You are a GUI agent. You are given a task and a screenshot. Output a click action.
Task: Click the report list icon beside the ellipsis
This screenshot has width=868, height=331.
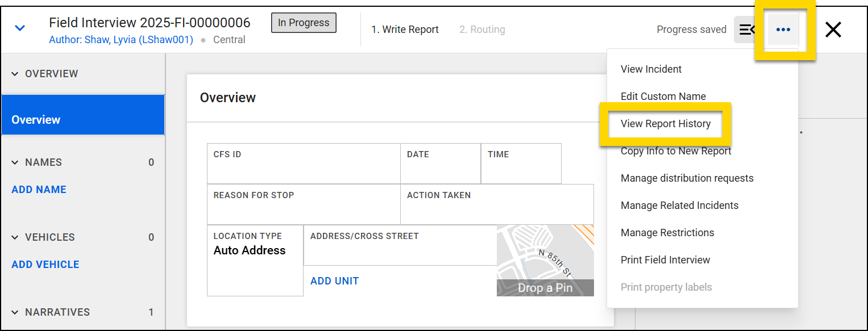coord(747,29)
